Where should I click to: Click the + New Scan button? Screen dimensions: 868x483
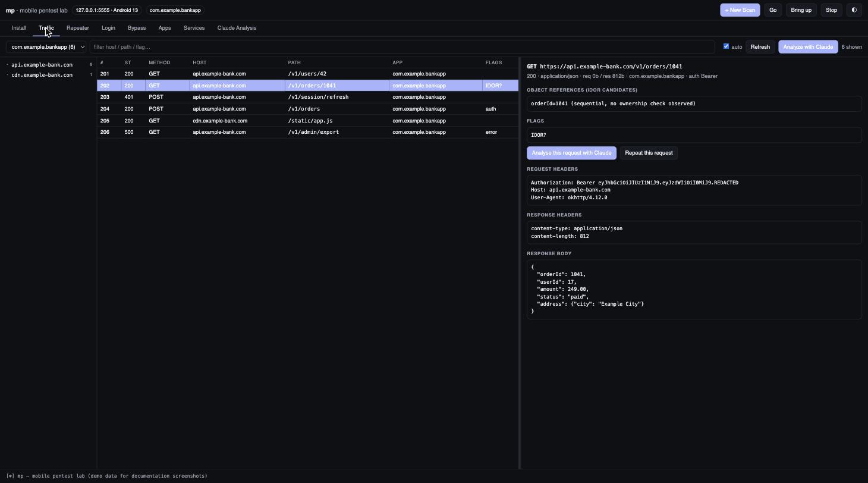740,10
